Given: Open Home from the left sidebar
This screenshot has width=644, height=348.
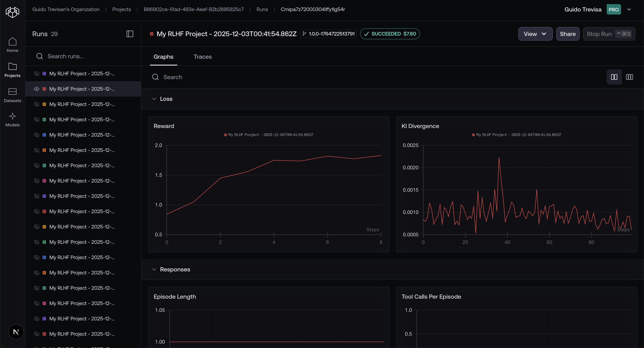Looking at the screenshot, I should [x=12, y=44].
